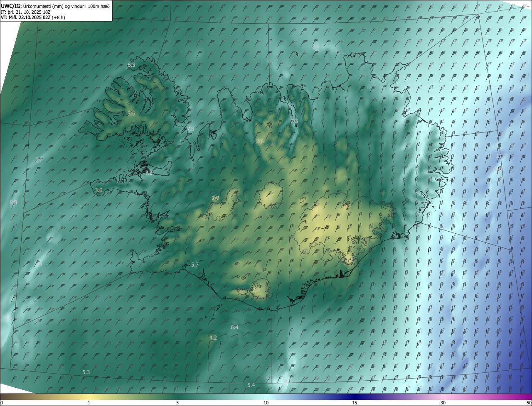
Task: Click the 5.7 value on the southwest coast
Action: (195, 264)
